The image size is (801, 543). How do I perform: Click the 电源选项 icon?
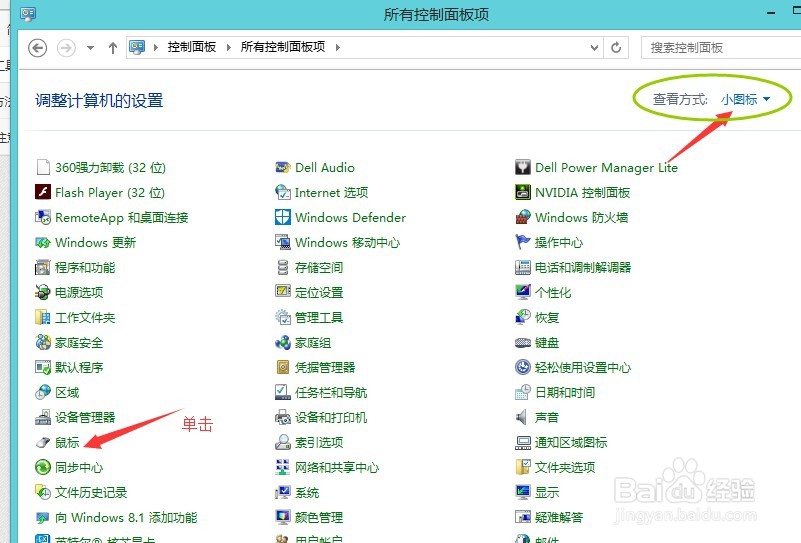[x=43, y=292]
